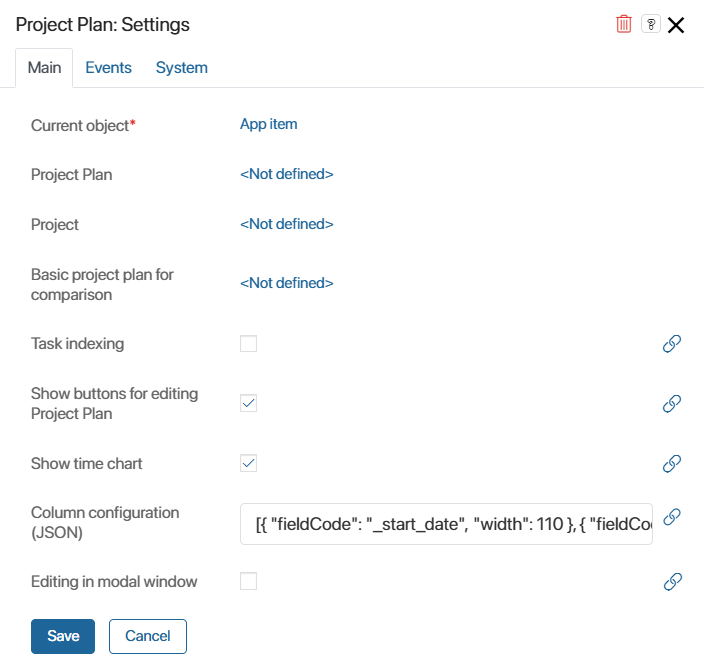This screenshot has height=666, width=704.
Task: Click the Save button
Action: (63, 636)
